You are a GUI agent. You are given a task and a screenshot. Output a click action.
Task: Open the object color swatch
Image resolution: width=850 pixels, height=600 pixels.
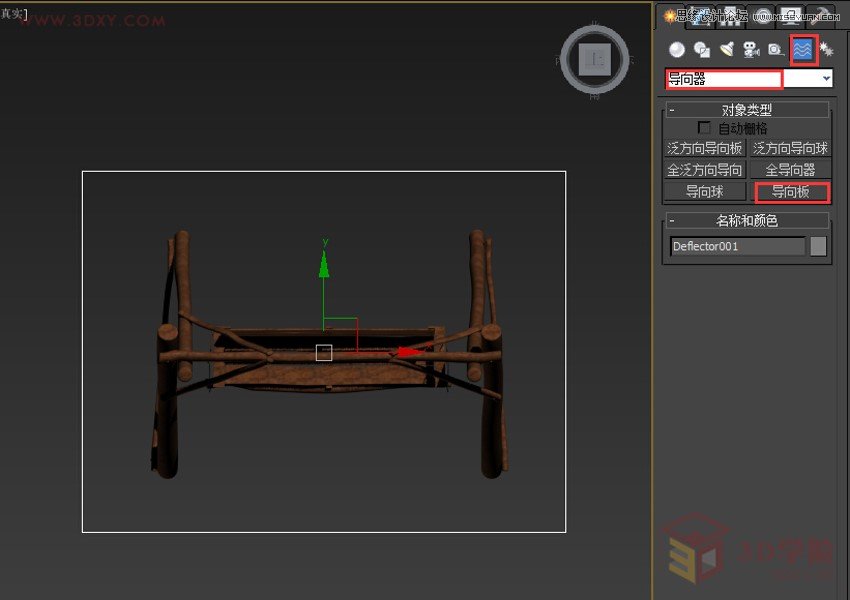(818, 246)
